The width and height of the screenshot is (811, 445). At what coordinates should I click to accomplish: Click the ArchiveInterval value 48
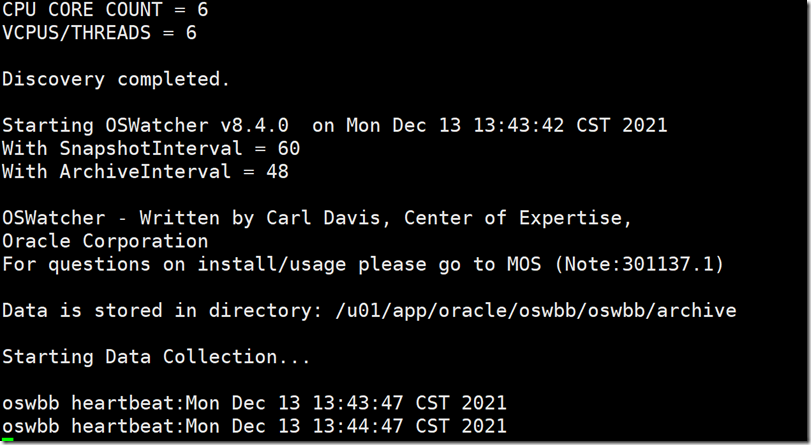277,171
